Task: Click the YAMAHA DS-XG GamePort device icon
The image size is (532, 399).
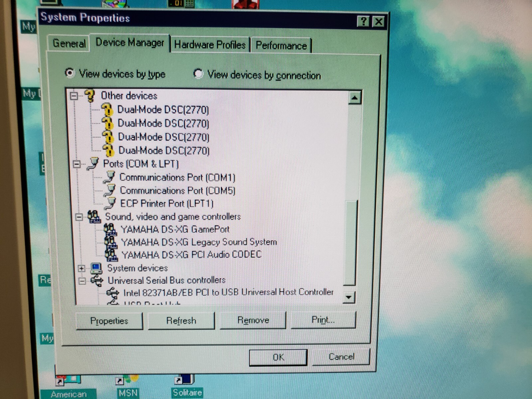Action: (x=110, y=229)
